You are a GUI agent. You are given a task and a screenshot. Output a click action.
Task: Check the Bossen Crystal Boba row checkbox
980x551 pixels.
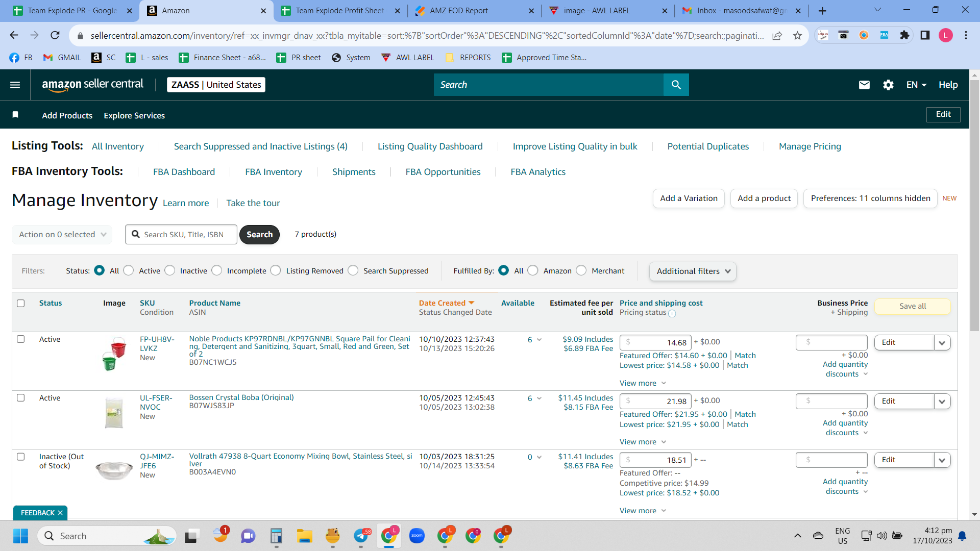[x=21, y=397]
